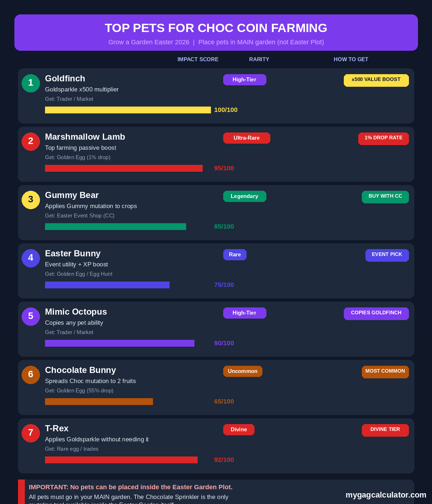
Task: Click the Marshmallow Lamb pet title
Action: coord(85,137)
